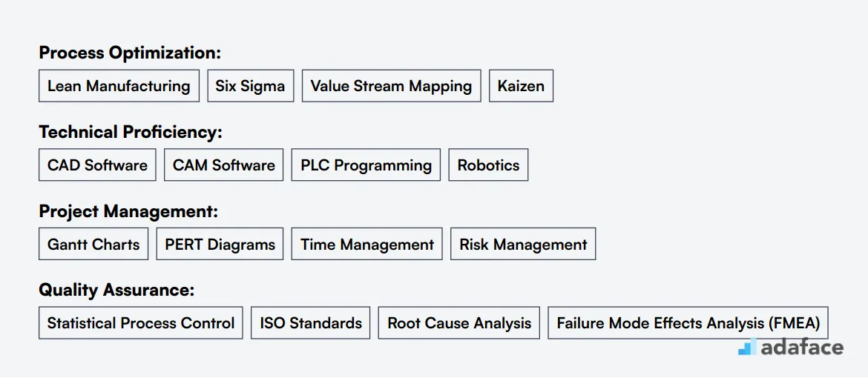868x378 pixels.
Task: Select the Robotics tag
Action: pos(488,165)
